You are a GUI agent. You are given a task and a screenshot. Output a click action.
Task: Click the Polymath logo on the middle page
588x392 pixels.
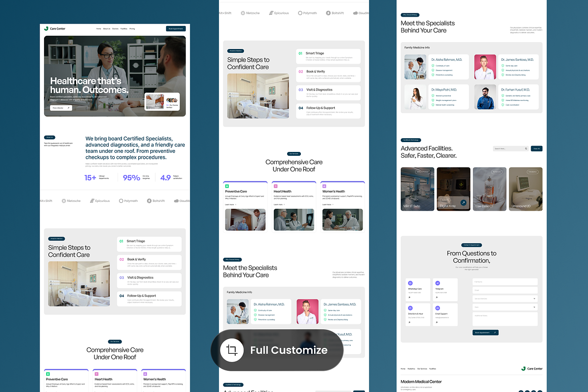tap(307, 13)
